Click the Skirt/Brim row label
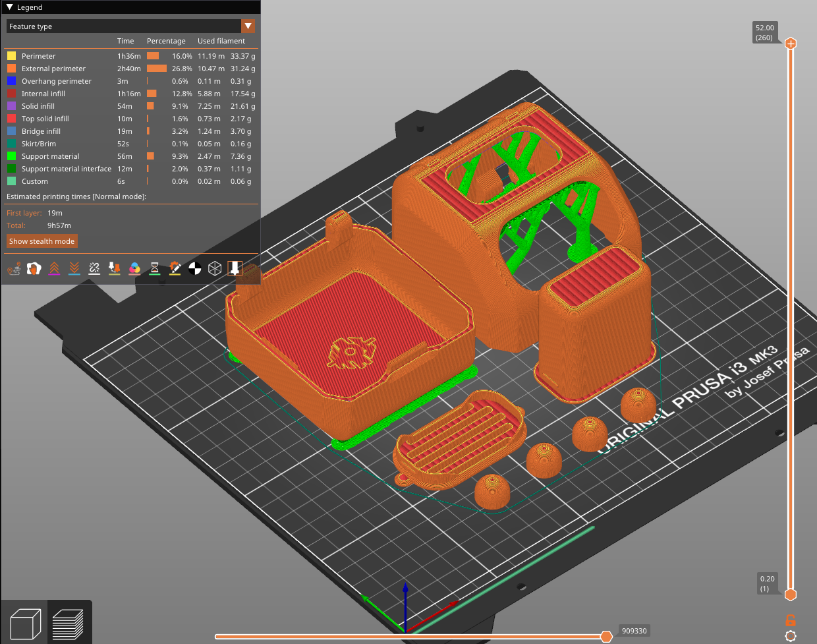817x644 pixels. pos(38,144)
